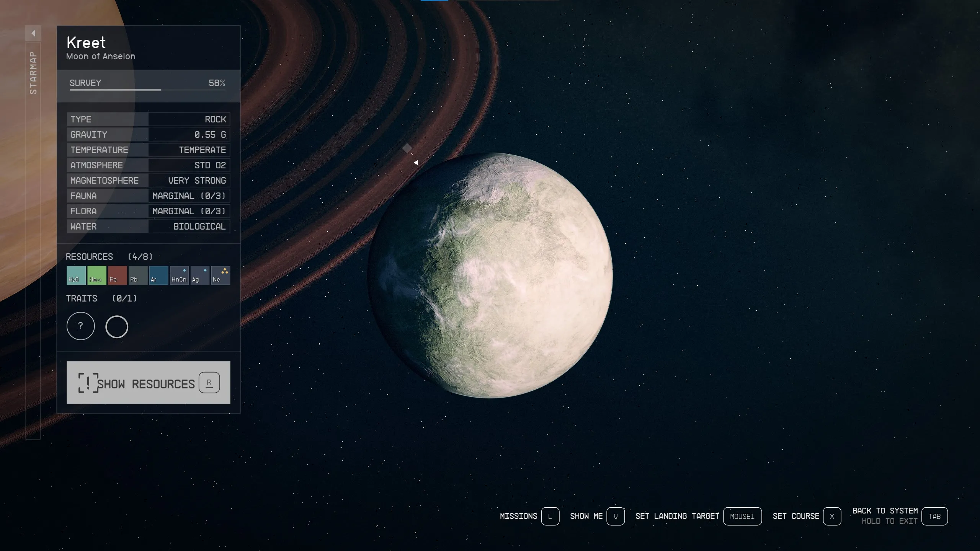This screenshot has width=980, height=551.
Task: Click the diamond marker near the rings
Action: pos(407,148)
